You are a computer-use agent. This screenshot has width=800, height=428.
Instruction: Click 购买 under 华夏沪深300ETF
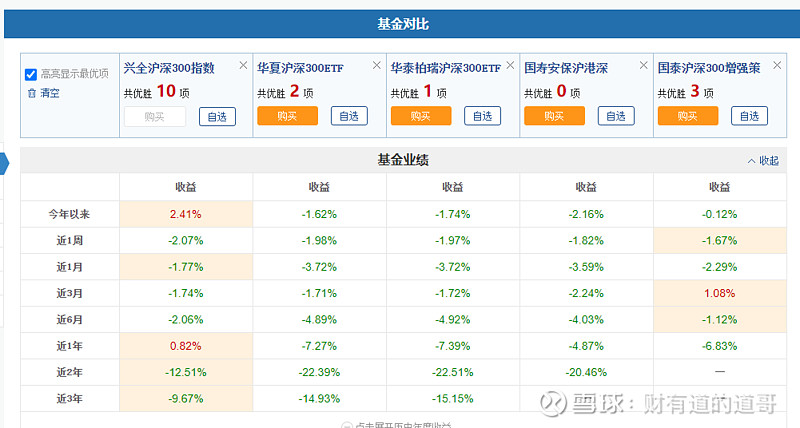(x=287, y=116)
